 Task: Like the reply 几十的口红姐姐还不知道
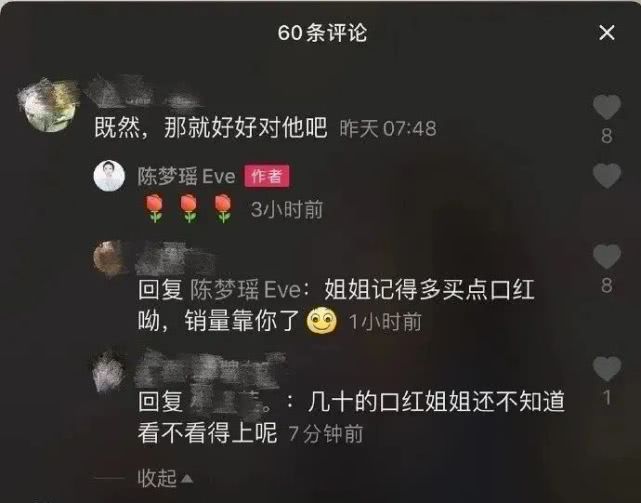[607, 368]
